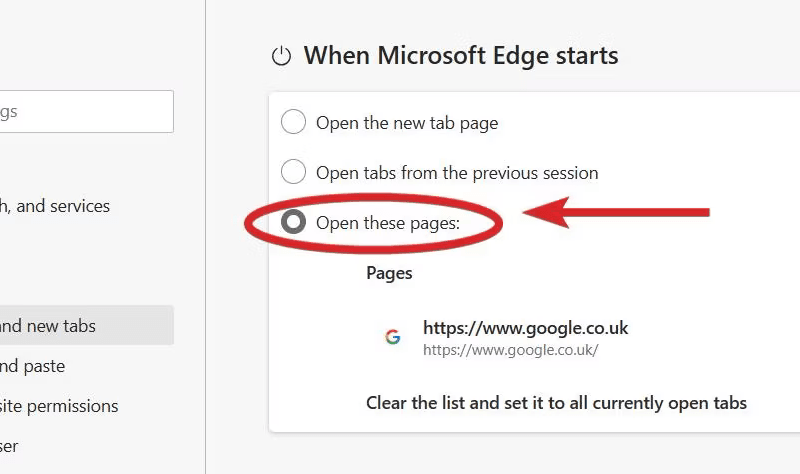Image resolution: width=800 pixels, height=474 pixels.
Task: Click the 'Open these pages:' label text
Action: (x=388, y=223)
